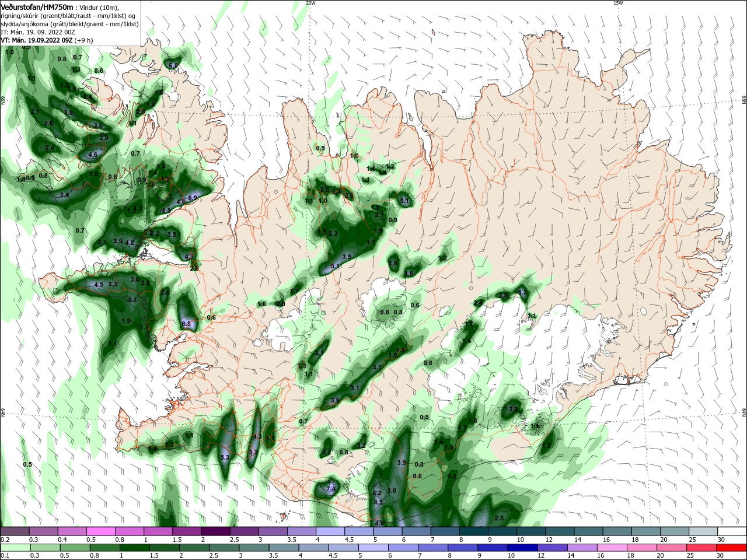Click the valid time line 'VT: Mán. 19.09.2022 09Z'
The image size is (747, 560).
(x=36, y=40)
